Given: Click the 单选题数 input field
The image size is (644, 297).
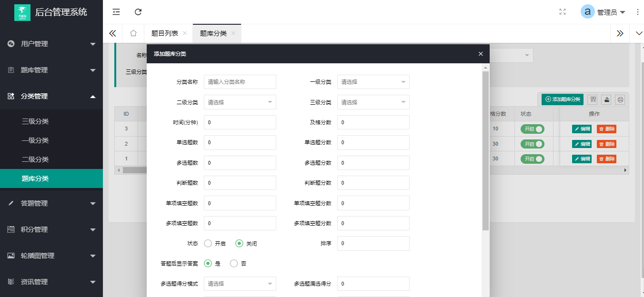Looking at the screenshot, I should (x=240, y=142).
